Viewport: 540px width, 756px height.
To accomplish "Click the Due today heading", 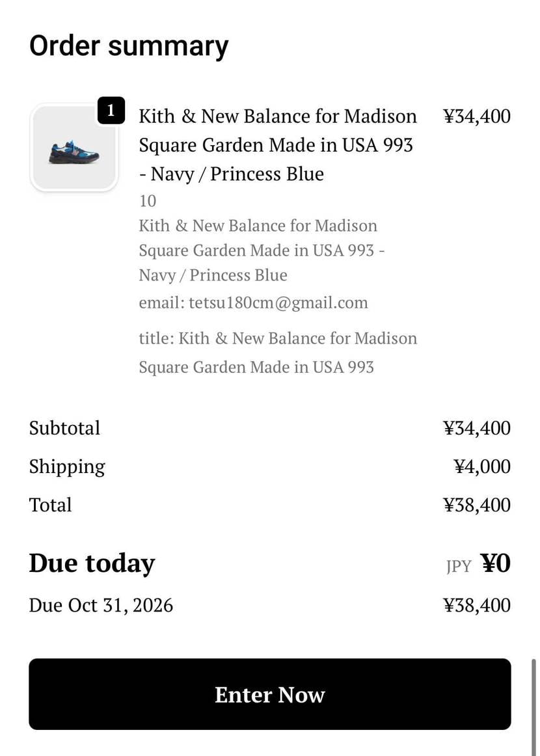I will click(92, 563).
